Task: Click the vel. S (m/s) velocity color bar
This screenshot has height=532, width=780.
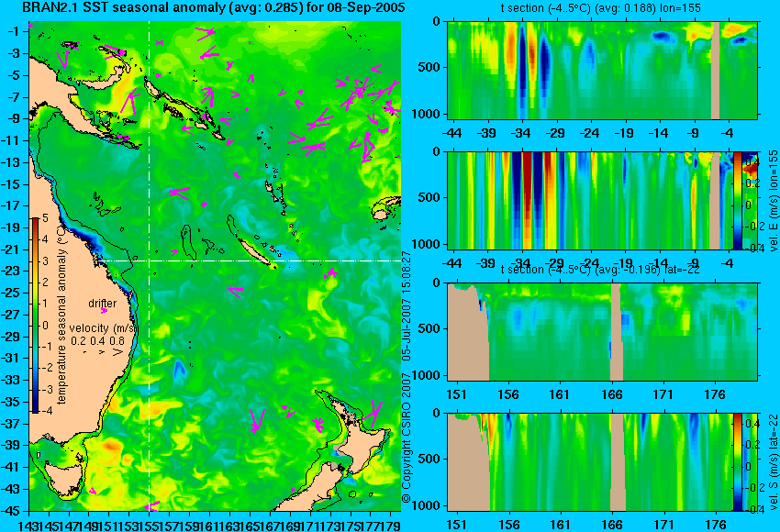Action: (737, 462)
